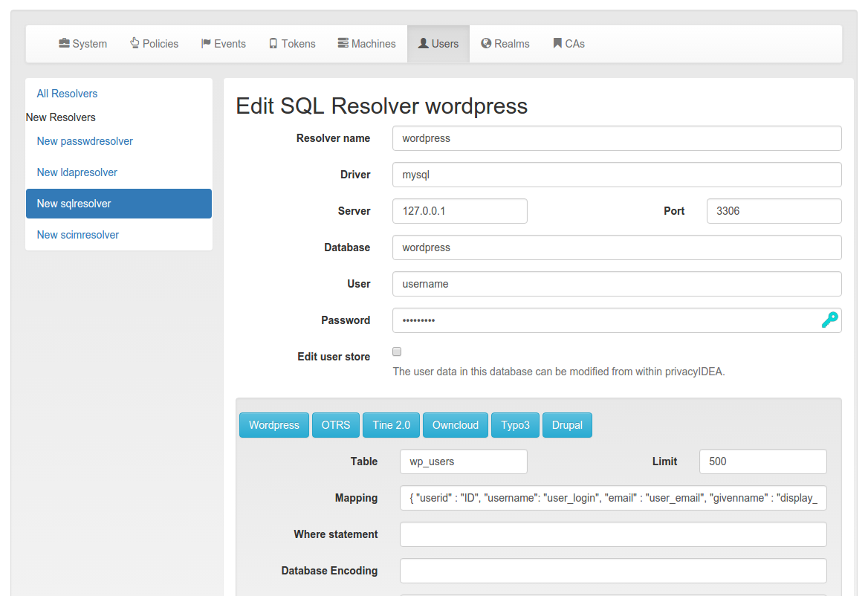Click the Tokens phone icon
868x596 pixels.
(x=273, y=43)
